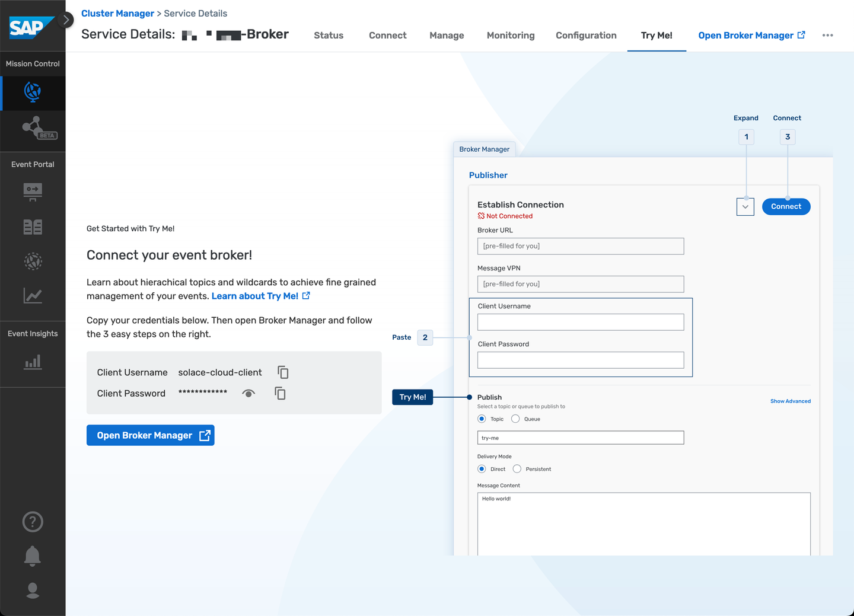This screenshot has height=616, width=854.
Task: Follow the Learn about Try Me! link
Action: tap(260, 296)
